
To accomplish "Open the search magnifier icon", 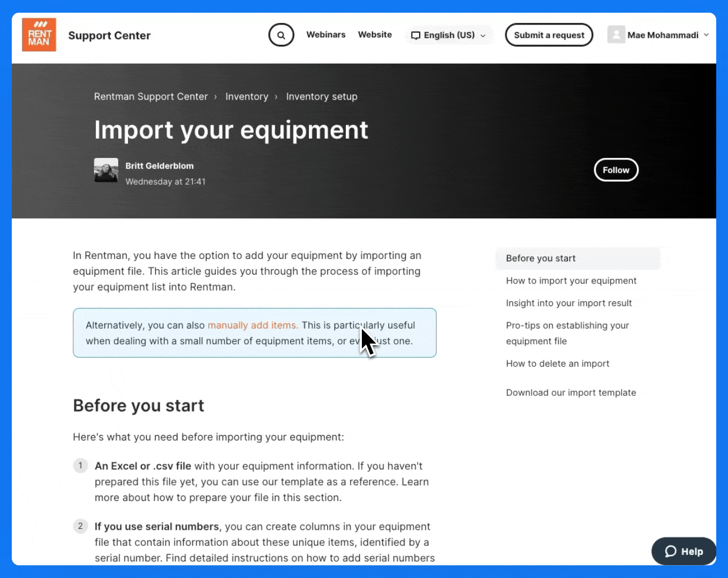I will click(281, 35).
